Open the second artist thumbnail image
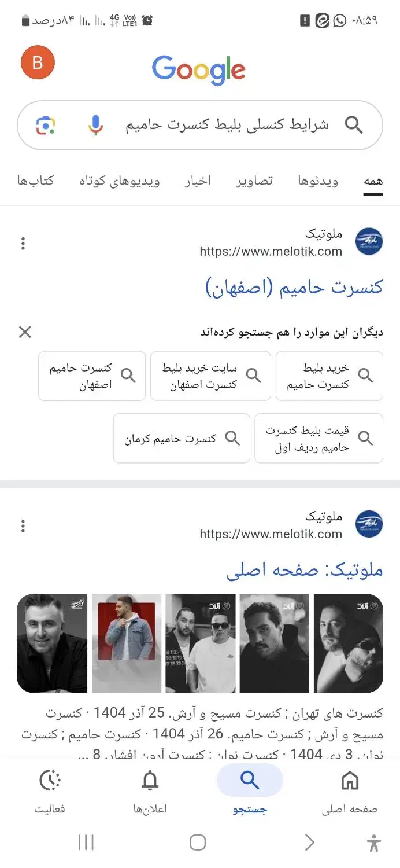The height and width of the screenshot is (868, 400). click(x=125, y=642)
